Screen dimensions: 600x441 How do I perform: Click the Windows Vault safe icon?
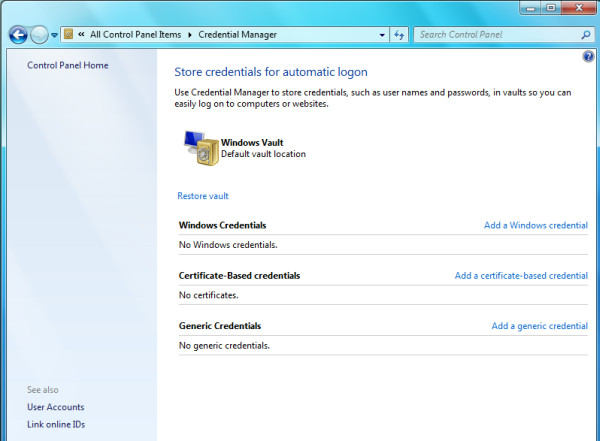(201, 148)
